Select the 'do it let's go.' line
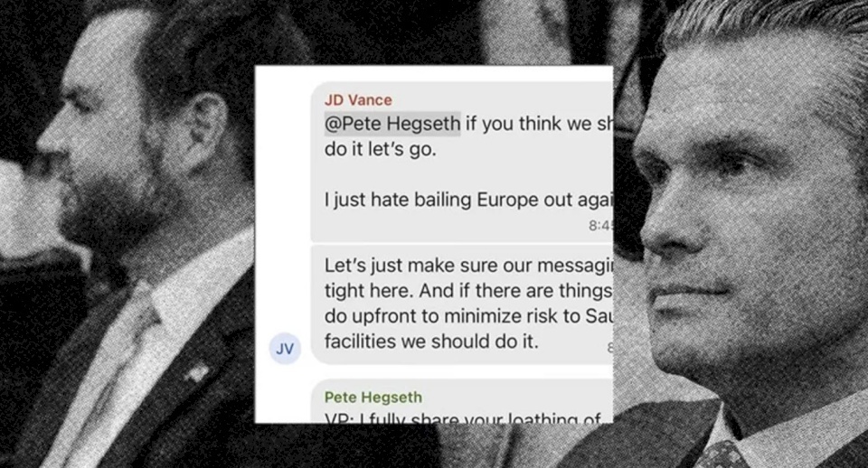 pos(381,149)
